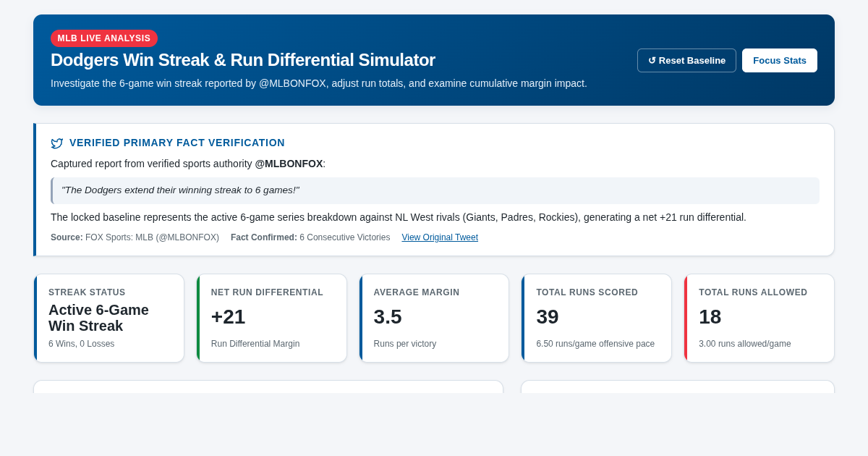Click the VERIFIED PRIMARY FACT VERIFICATION heading
The width and height of the screenshot is (868, 456).
point(177,143)
